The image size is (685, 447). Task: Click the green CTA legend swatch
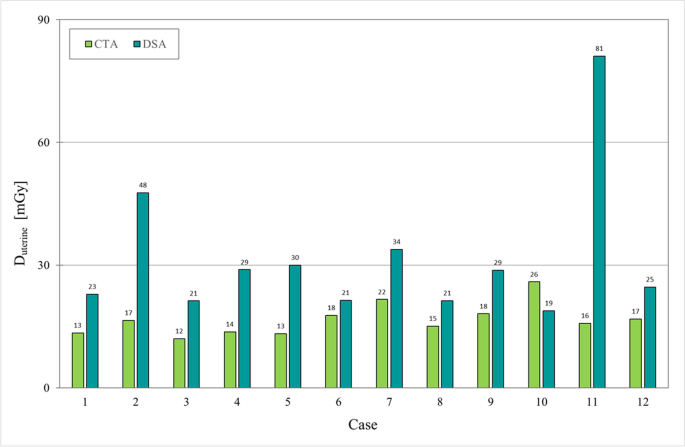click(89, 44)
